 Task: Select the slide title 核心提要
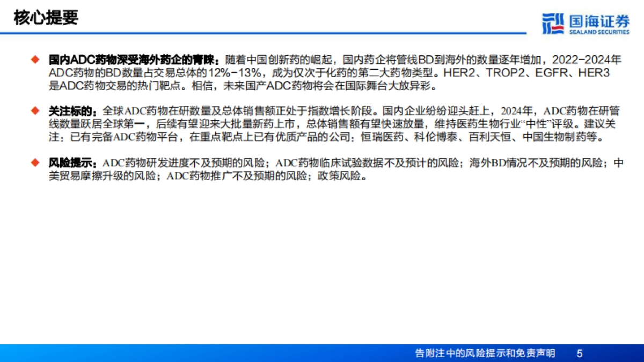click(x=46, y=17)
